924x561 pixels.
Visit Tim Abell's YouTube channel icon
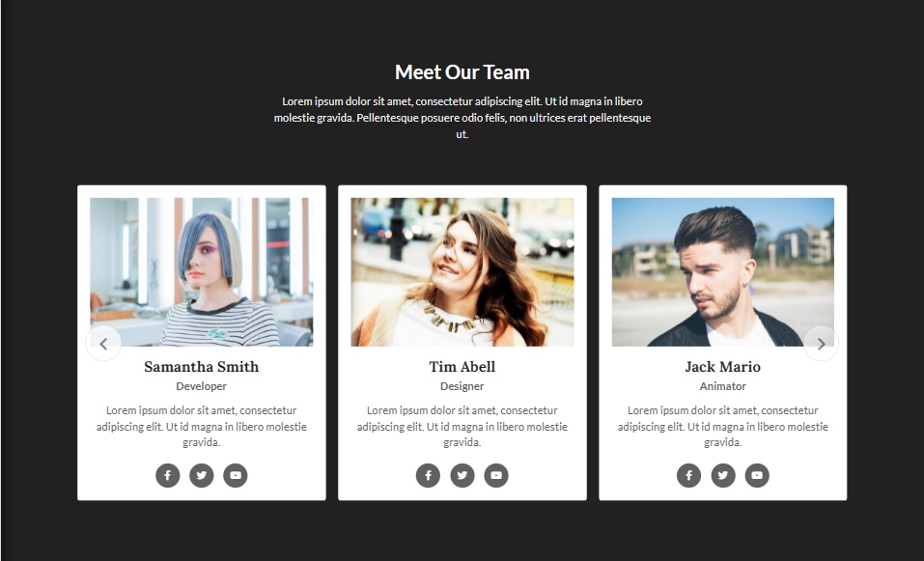pos(496,476)
